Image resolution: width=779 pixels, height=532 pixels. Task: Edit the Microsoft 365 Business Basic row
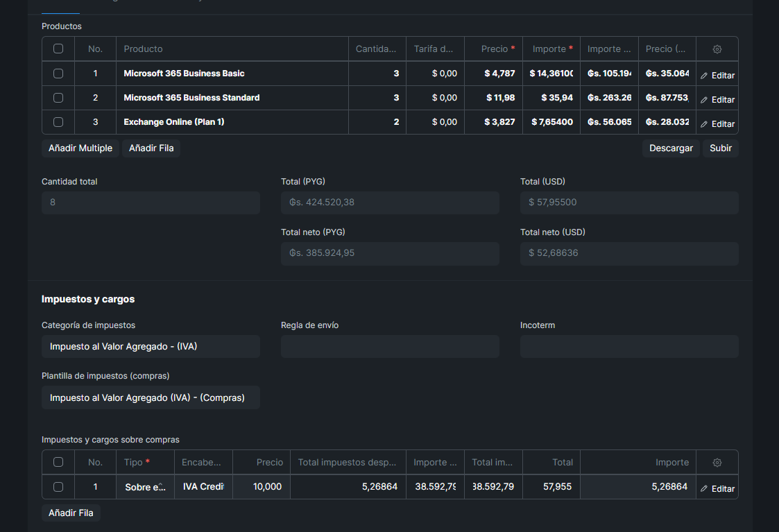point(717,76)
